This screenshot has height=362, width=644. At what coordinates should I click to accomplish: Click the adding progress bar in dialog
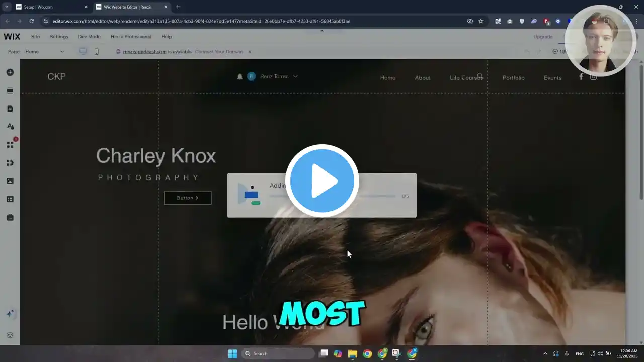[x=332, y=196]
